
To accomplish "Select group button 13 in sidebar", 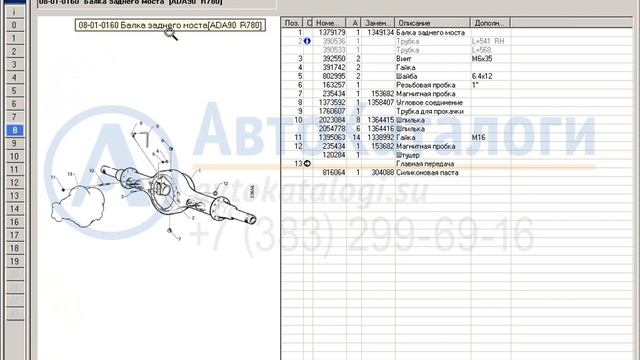I will (x=14, y=196).
